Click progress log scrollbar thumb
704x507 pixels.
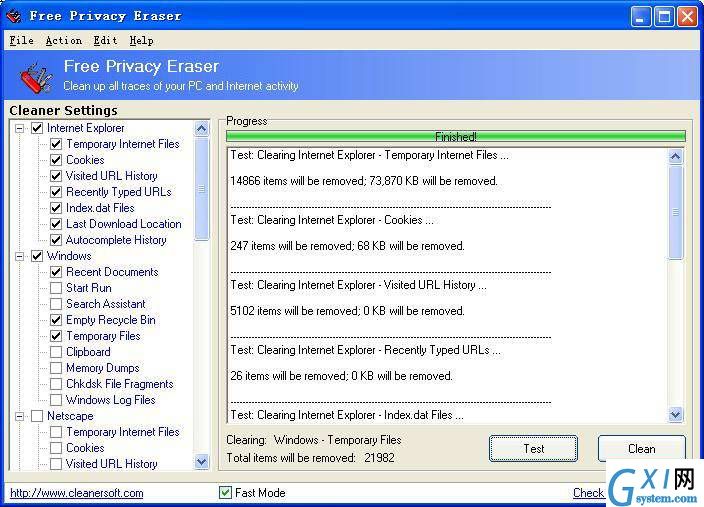point(675,212)
